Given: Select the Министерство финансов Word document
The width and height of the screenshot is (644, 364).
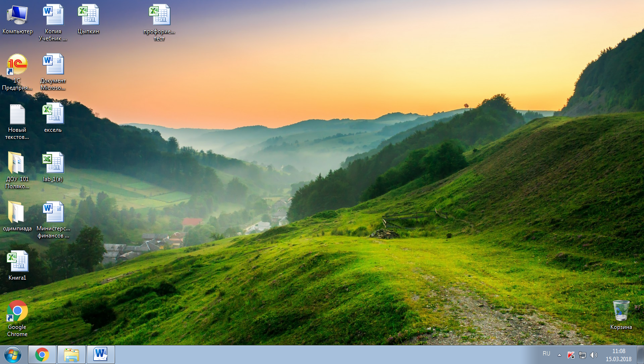Looking at the screenshot, I should tap(53, 220).
